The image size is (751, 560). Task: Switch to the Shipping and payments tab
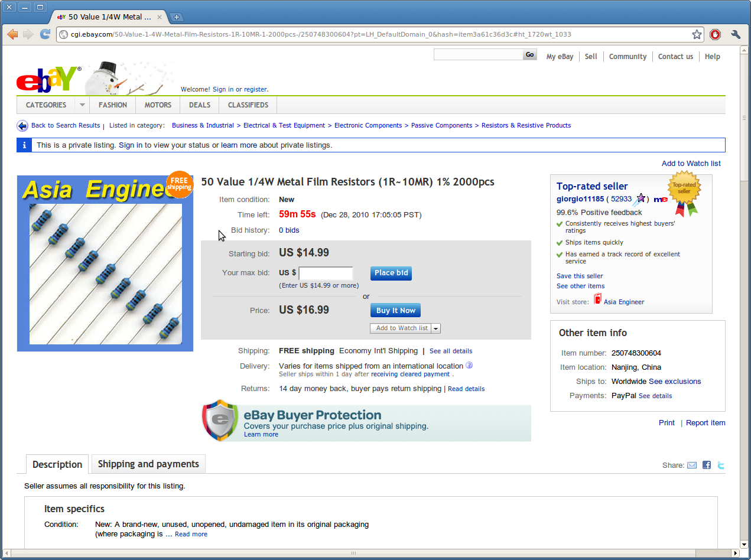[148, 464]
